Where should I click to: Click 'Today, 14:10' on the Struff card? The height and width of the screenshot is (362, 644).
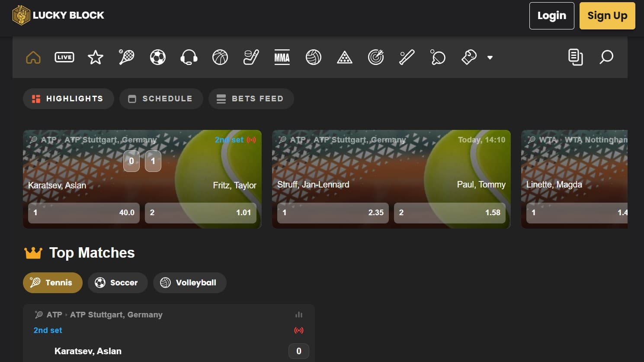tap(481, 140)
